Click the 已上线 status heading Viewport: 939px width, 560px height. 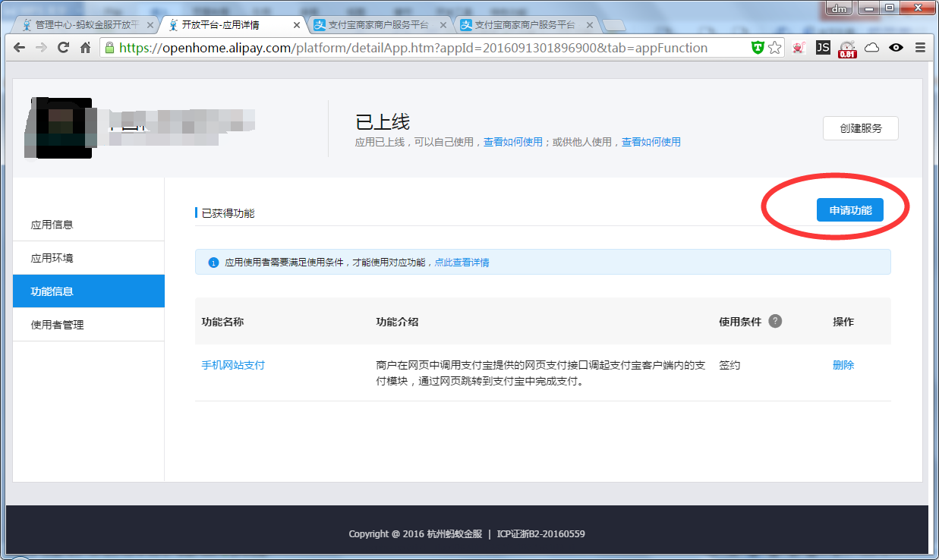383,122
